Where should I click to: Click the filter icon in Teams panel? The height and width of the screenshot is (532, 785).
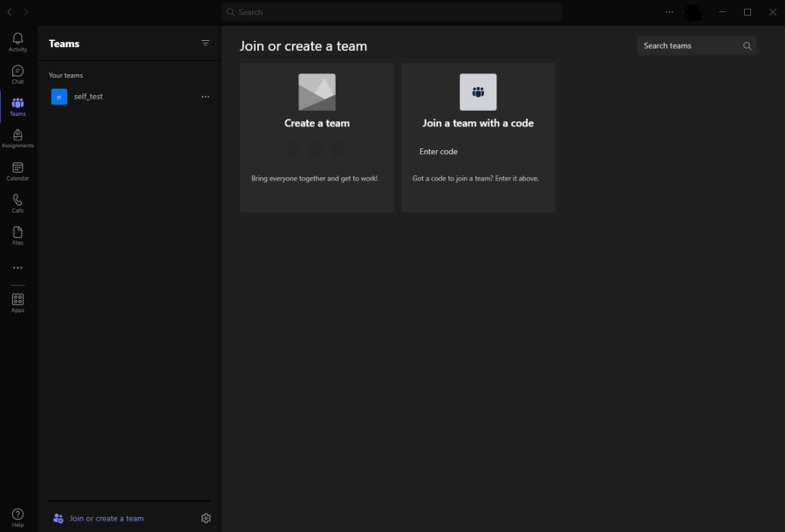(205, 43)
